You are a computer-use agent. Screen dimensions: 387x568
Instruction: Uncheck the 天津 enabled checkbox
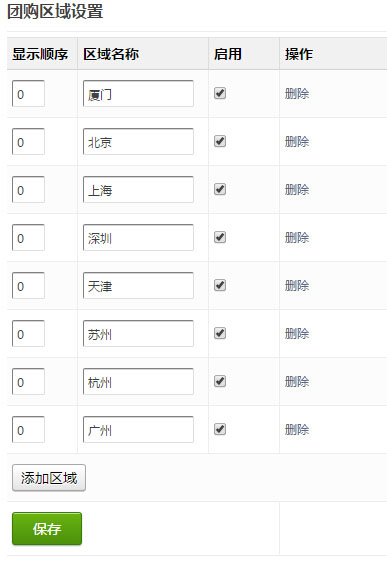pos(220,285)
